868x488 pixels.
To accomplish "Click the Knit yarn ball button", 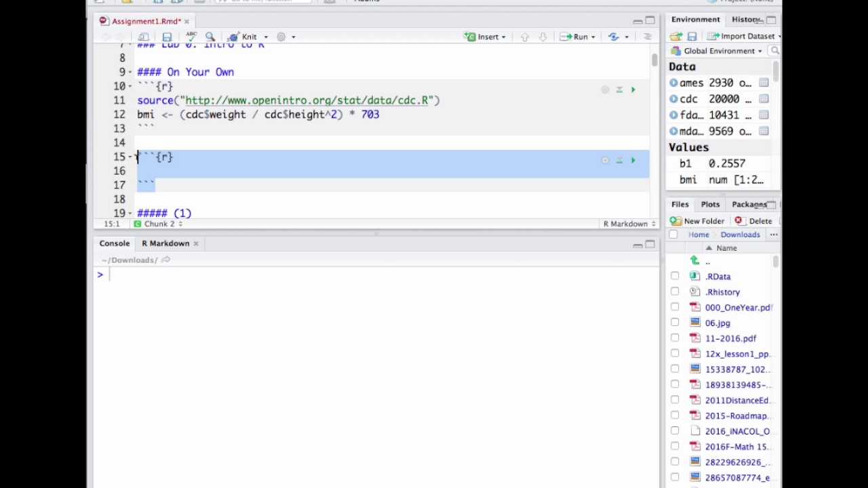I will pyautogui.click(x=243, y=37).
